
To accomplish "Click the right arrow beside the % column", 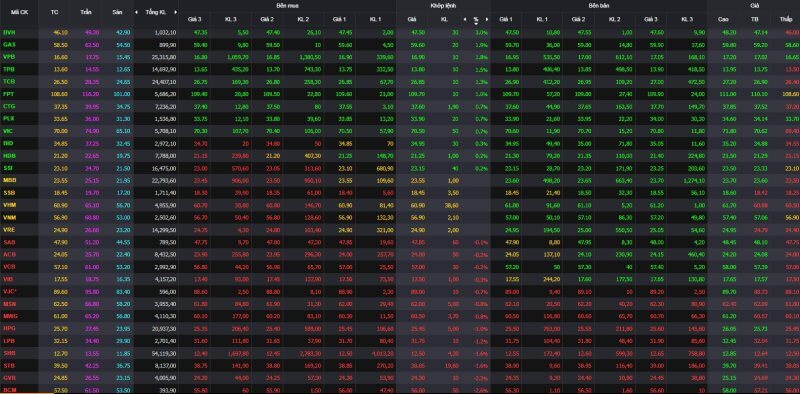I will (x=487, y=19).
